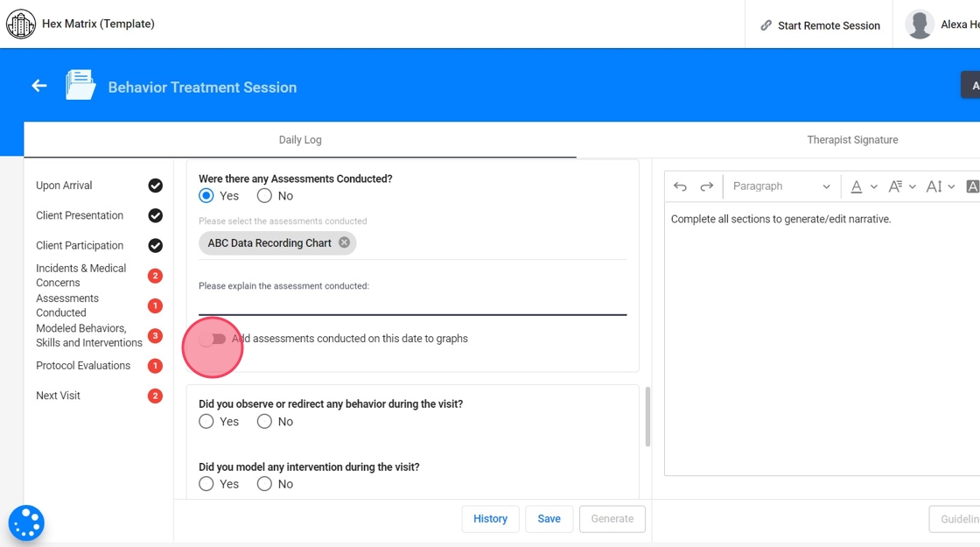Select No for modeled intervention question
980x547 pixels.
(x=264, y=484)
